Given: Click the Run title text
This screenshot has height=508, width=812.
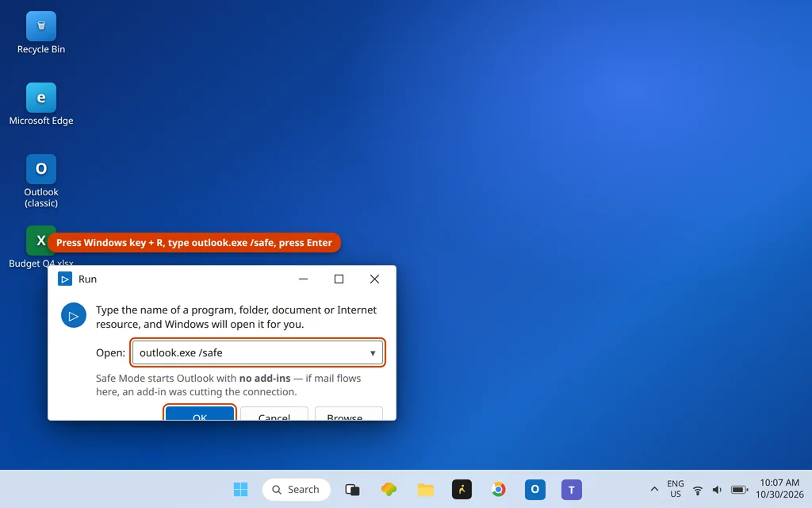Looking at the screenshot, I should pyautogui.click(x=87, y=279).
